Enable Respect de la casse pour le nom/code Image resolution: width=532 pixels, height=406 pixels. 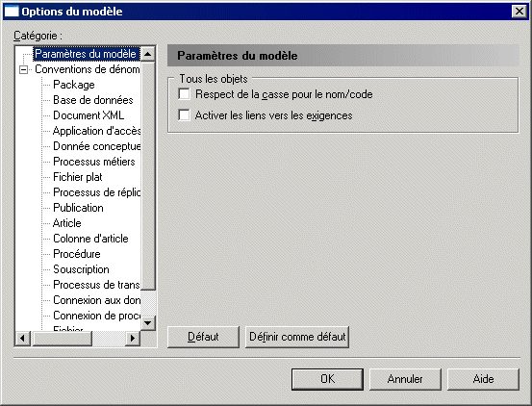(x=185, y=94)
